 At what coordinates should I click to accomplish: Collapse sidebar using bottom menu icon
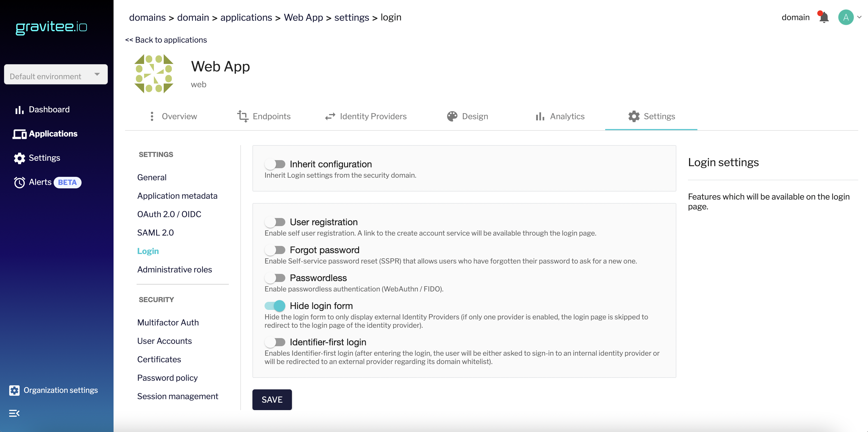coord(14,413)
